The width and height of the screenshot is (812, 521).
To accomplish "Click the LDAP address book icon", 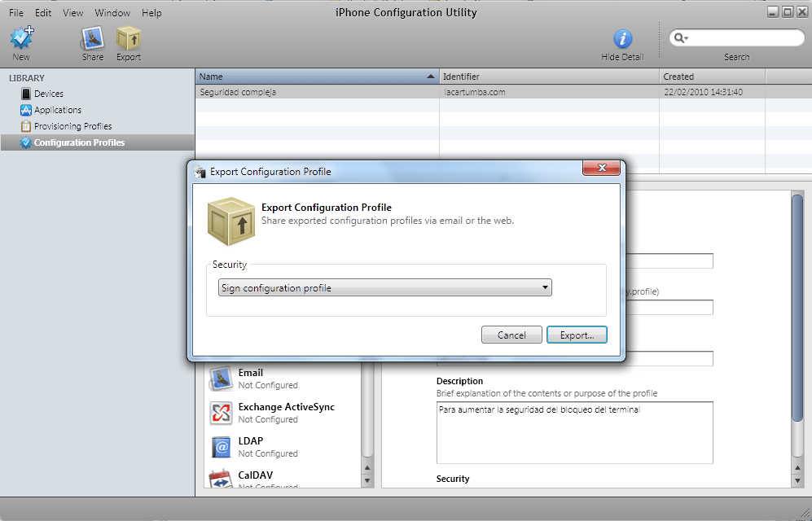I will 222,447.
